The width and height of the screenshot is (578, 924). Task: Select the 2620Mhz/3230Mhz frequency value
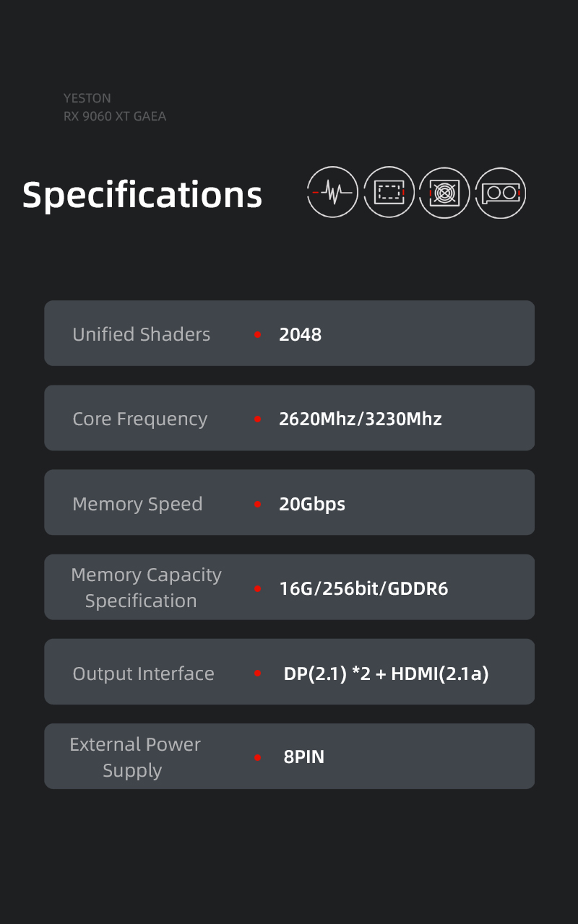pos(360,419)
